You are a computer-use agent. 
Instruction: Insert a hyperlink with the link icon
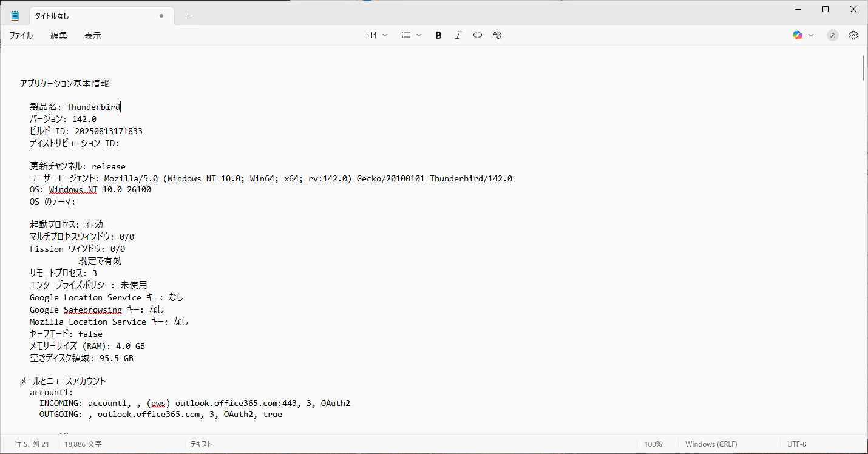478,35
